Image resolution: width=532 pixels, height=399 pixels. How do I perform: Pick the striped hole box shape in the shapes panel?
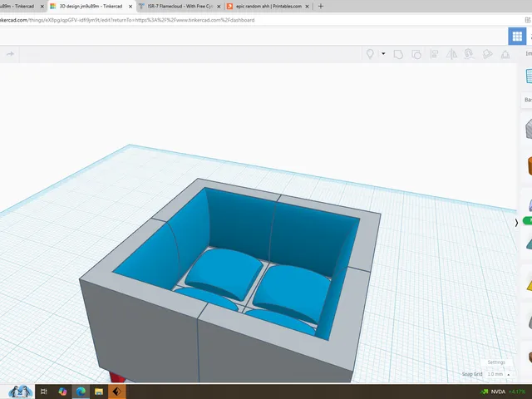pyautogui.click(x=529, y=129)
